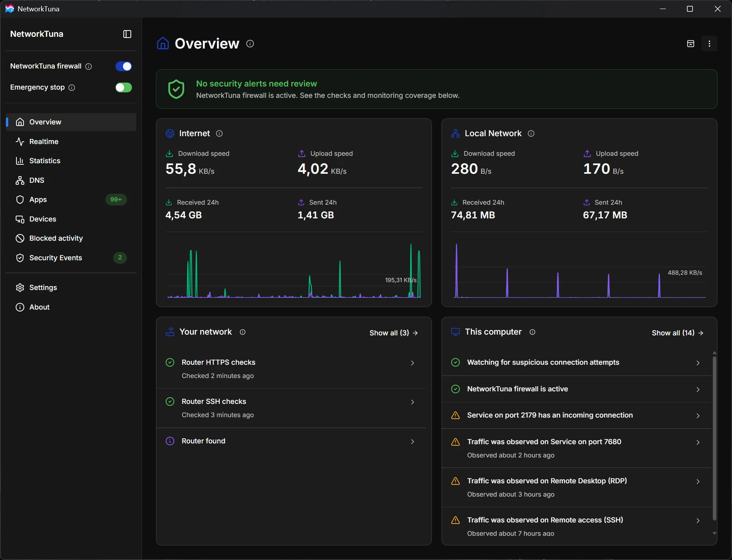Click the Router found info circle icon

click(x=170, y=441)
